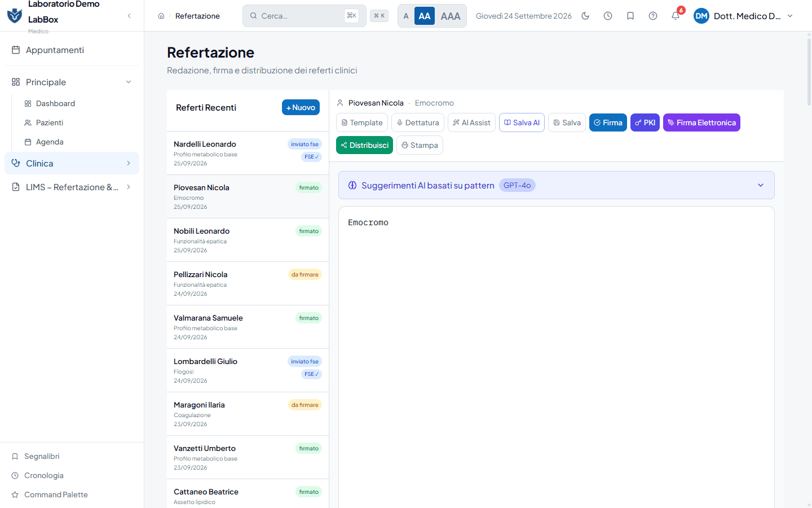Click Firma Elettronica button
This screenshot has width=812, height=508.
click(x=701, y=122)
